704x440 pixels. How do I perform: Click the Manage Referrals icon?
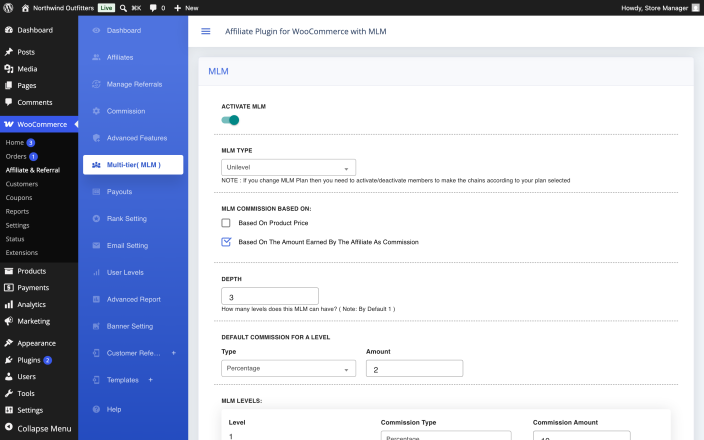pos(96,84)
